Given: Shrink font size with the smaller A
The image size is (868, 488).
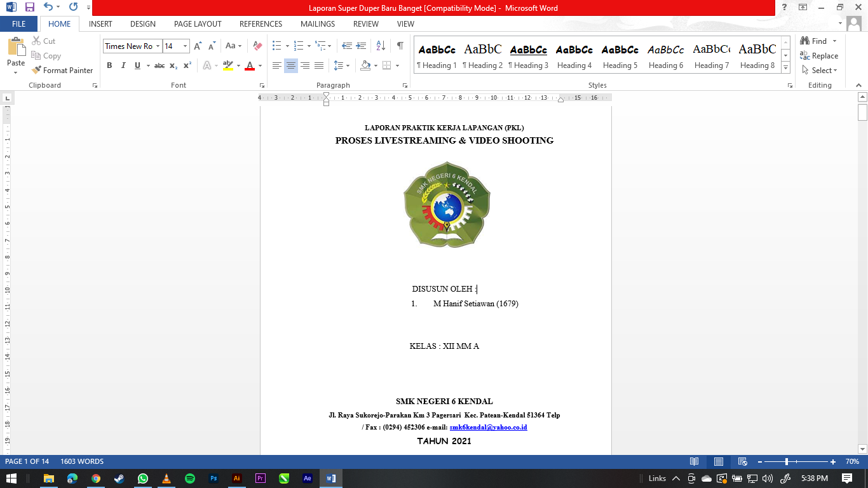Looking at the screenshot, I should coord(212,46).
